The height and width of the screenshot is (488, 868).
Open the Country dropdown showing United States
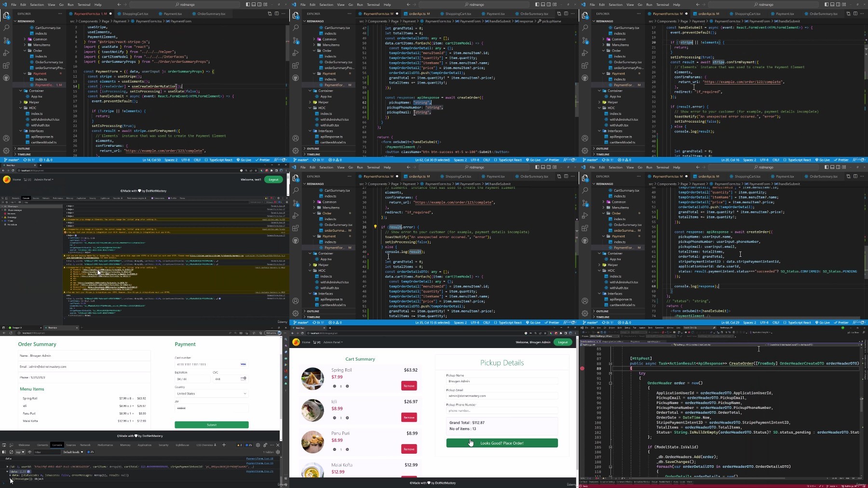click(212, 393)
